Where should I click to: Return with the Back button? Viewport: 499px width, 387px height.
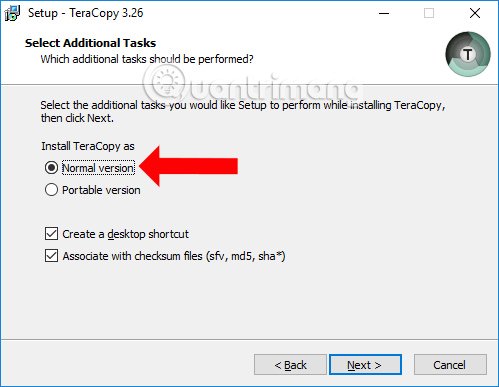[x=290, y=365]
